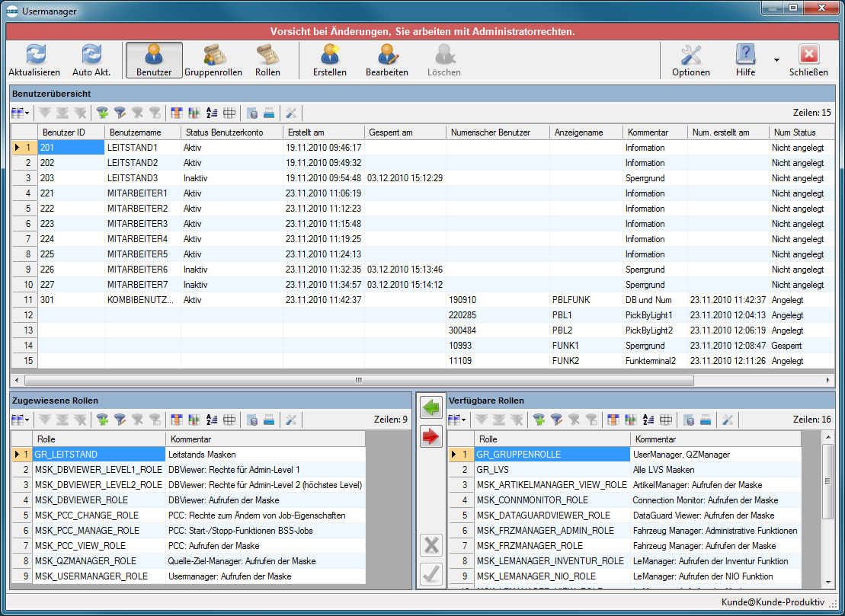Click A-Z sort icon in Verfügbare Rollen toolbar
Viewport: 845px width, 616px height.
pos(648,420)
